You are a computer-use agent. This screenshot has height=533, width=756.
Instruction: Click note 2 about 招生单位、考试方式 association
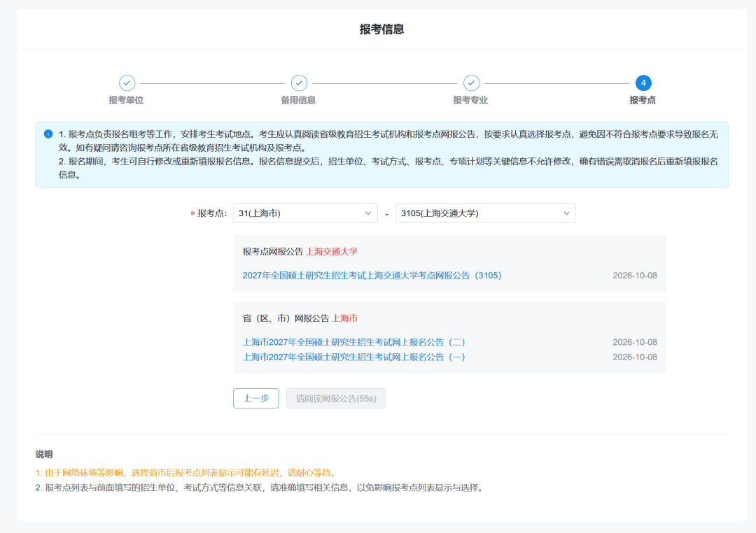pyautogui.click(x=260, y=488)
